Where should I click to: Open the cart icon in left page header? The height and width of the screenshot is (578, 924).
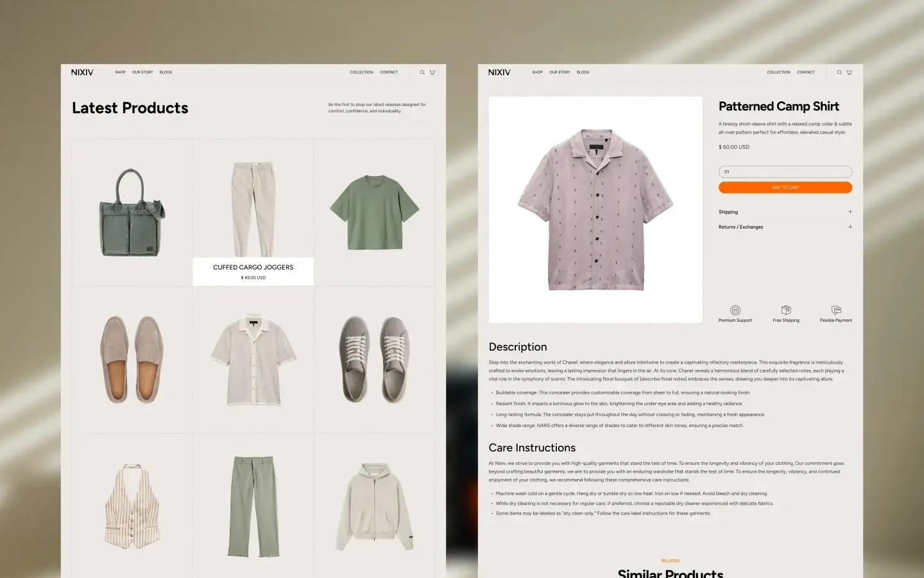pyautogui.click(x=432, y=73)
